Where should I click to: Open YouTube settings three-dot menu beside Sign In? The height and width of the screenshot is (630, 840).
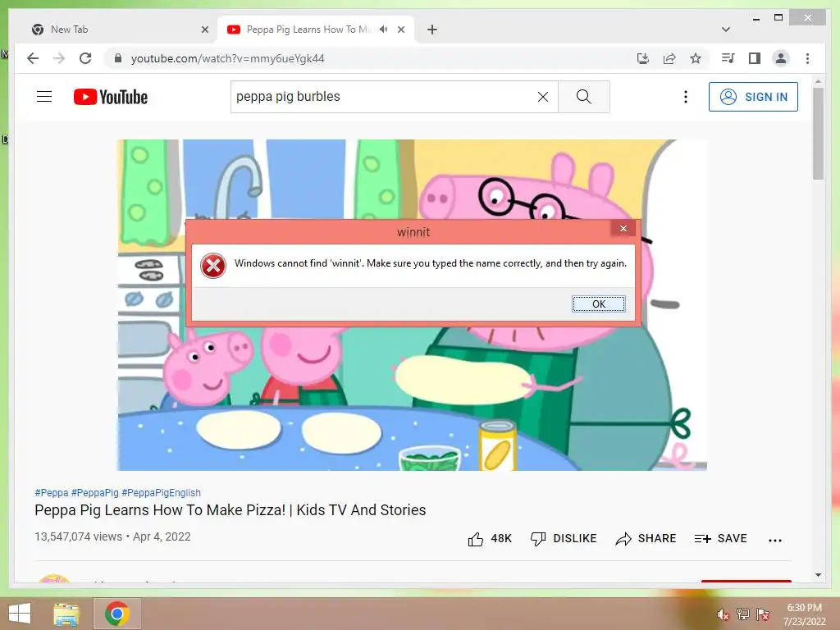point(685,97)
